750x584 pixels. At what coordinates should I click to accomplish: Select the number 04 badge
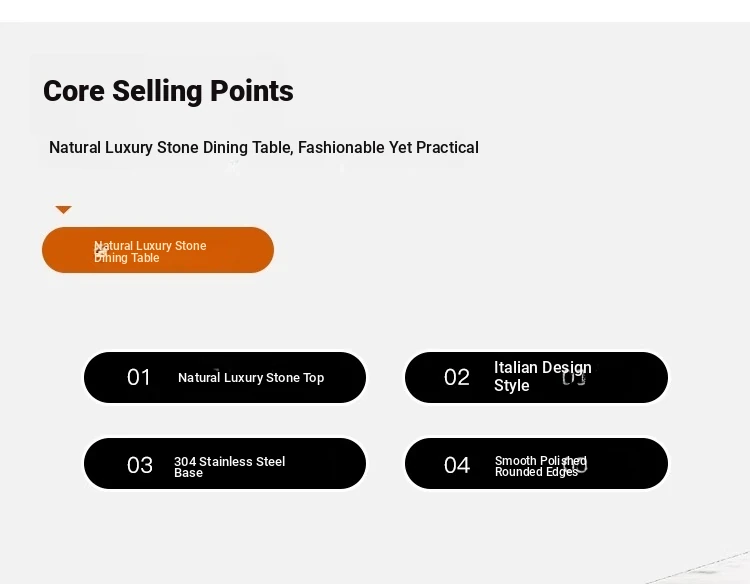[457, 465]
